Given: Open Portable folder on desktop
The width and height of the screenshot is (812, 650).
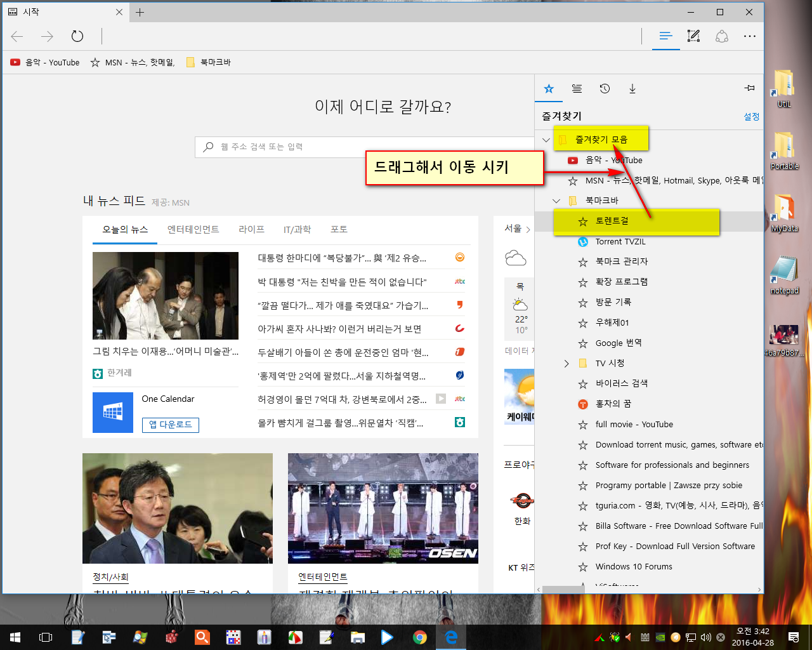Looking at the screenshot, I should (784, 151).
